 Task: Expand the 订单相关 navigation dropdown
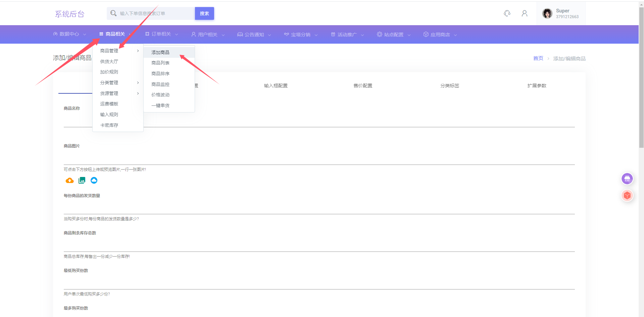[161, 34]
